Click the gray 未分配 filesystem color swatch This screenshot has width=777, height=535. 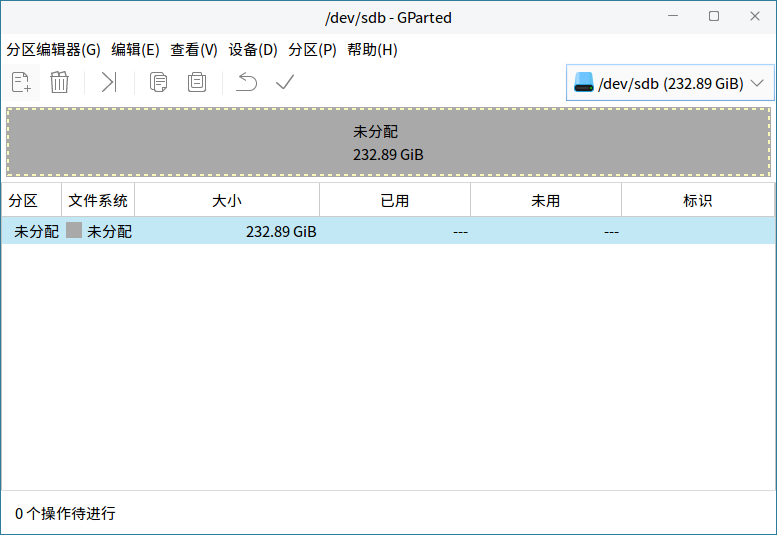click(74, 231)
